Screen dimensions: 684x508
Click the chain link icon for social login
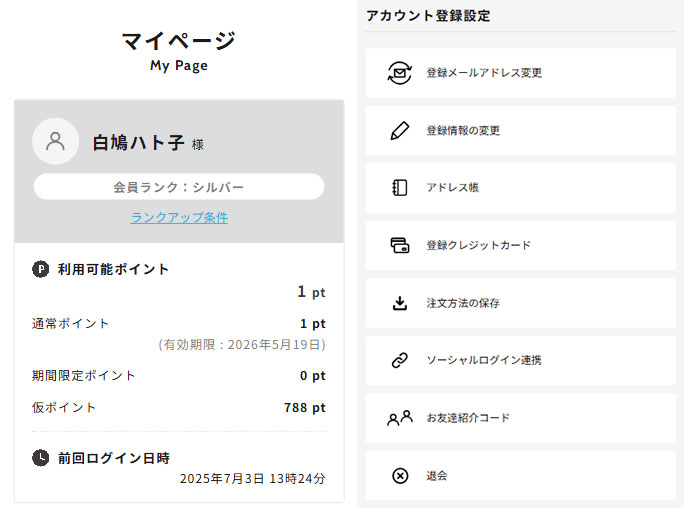point(400,360)
